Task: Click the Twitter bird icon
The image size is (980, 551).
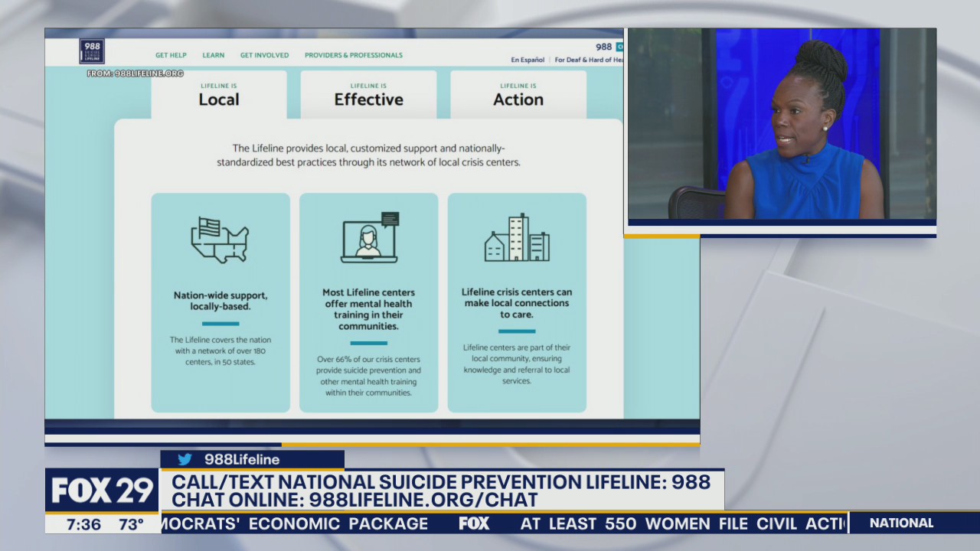Action: [185, 459]
